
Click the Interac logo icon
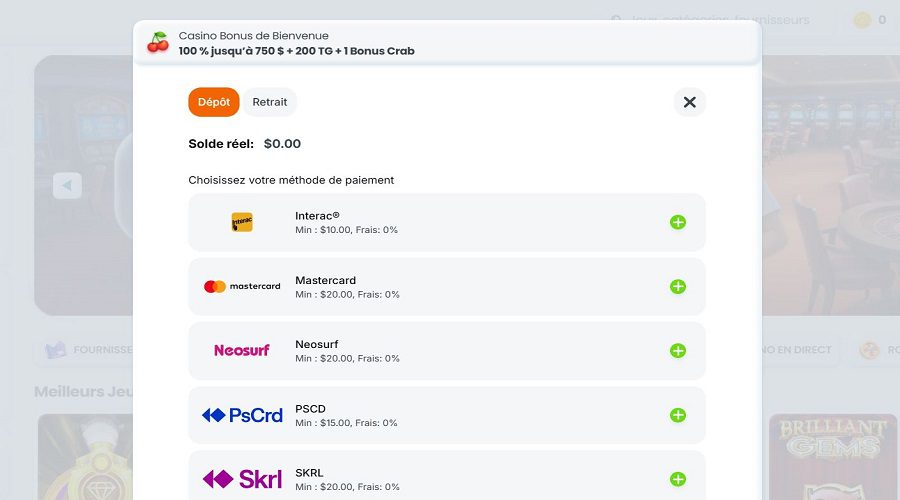(242, 222)
